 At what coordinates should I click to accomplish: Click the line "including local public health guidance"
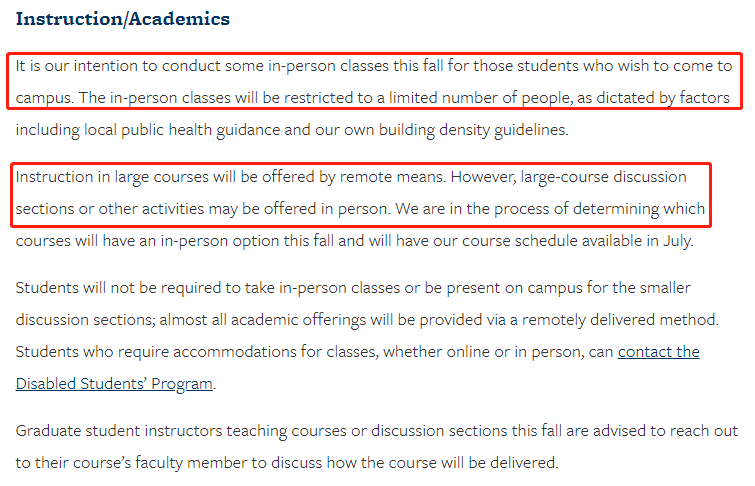pyautogui.click(x=292, y=130)
